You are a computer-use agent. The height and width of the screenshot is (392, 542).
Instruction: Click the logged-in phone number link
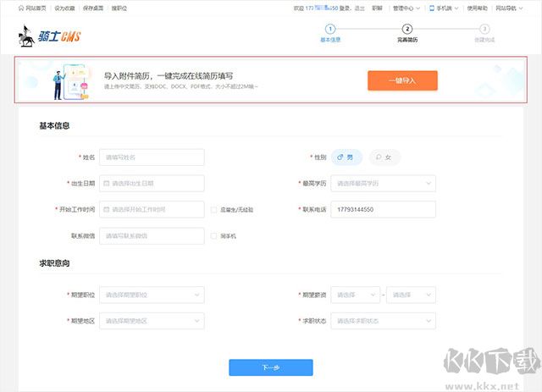[x=322, y=8]
